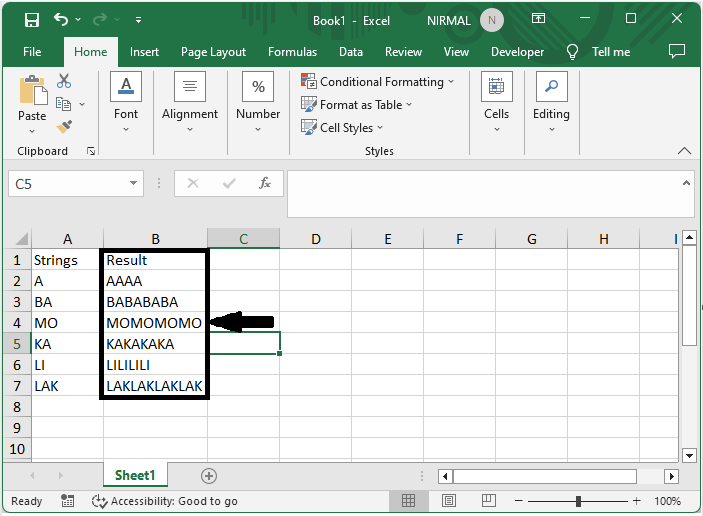Open the File tab
The image size is (703, 516).
click(32, 52)
